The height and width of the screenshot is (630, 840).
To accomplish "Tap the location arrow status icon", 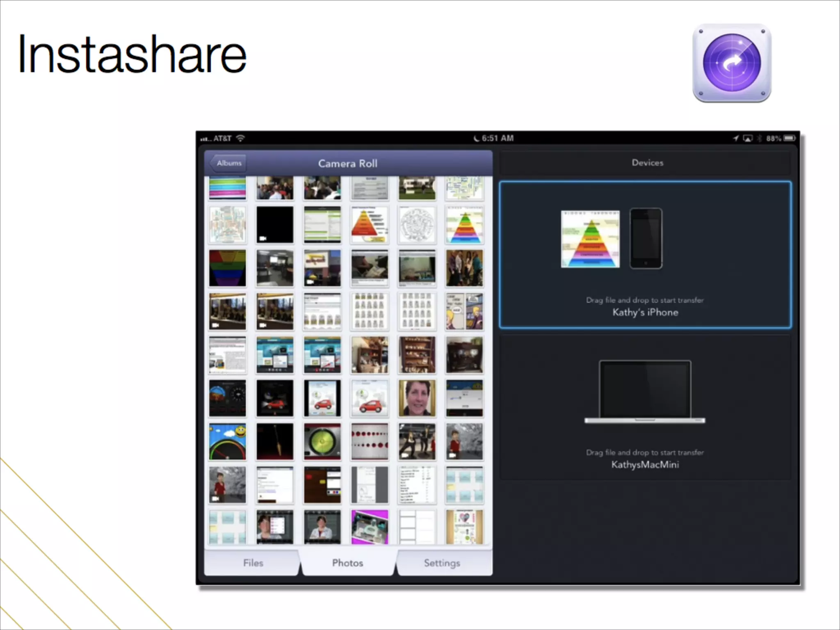I will [x=736, y=139].
